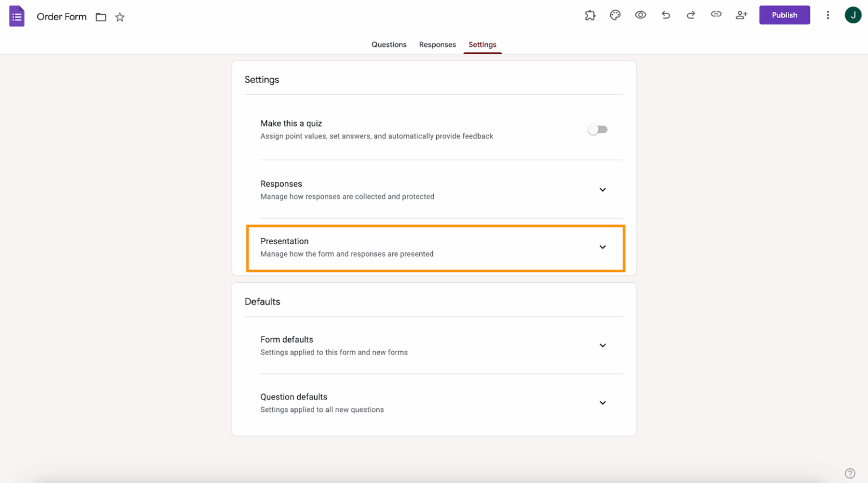
Task: Move the form with the folder icon
Action: point(101,17)
